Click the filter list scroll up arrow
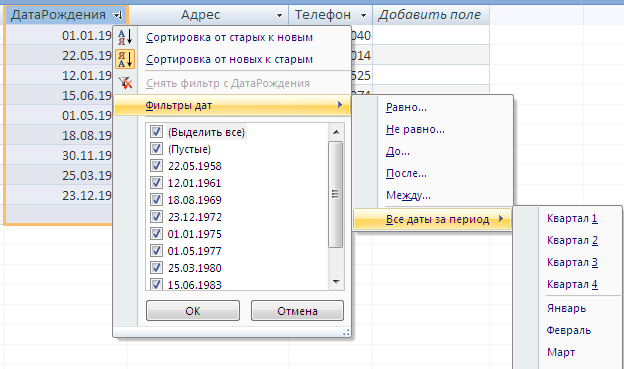The height and width of the screenshot is (369, 624). (x=336, y=132)
